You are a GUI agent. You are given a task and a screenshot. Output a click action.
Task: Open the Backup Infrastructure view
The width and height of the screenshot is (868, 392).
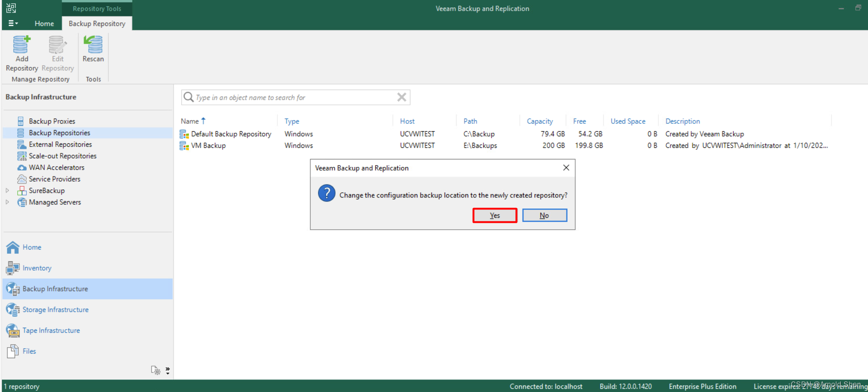click(88, 289)
